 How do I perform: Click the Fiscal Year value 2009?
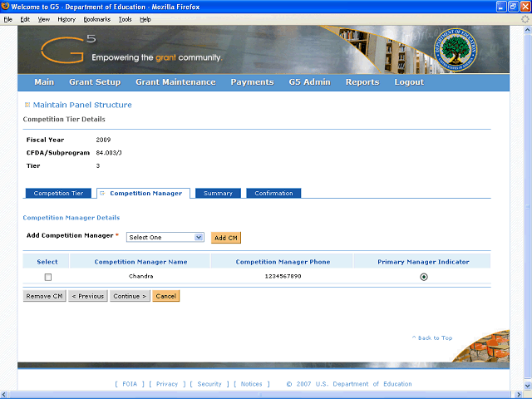pos(103,140)
